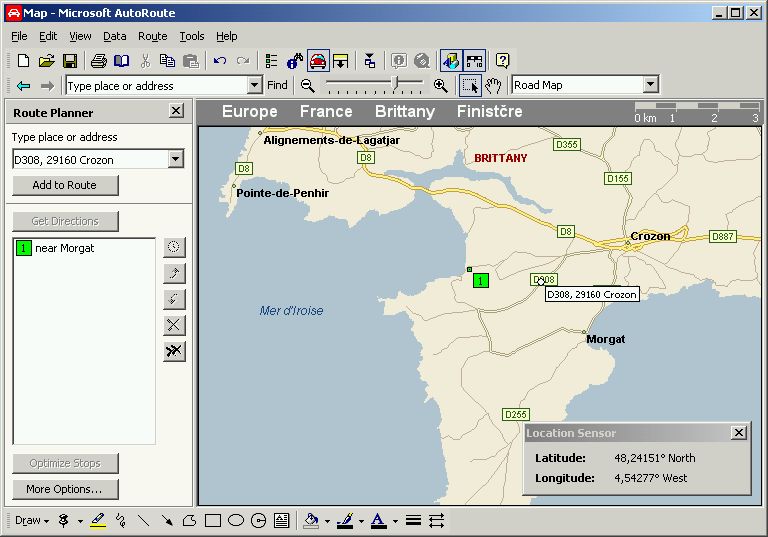This screenshot has height=537, width=768.
Task: Click the Save floppy disk icon
Action: [x=70, y=61]
